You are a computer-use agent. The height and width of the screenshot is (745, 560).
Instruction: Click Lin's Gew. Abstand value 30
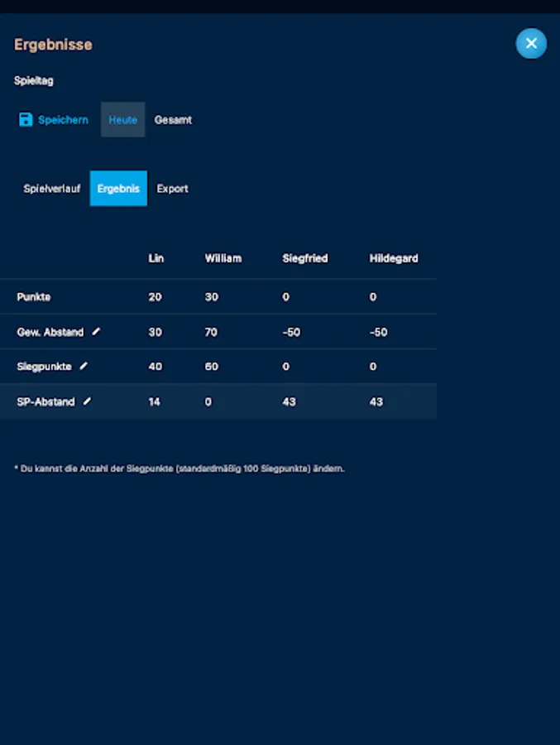[155, 332]
